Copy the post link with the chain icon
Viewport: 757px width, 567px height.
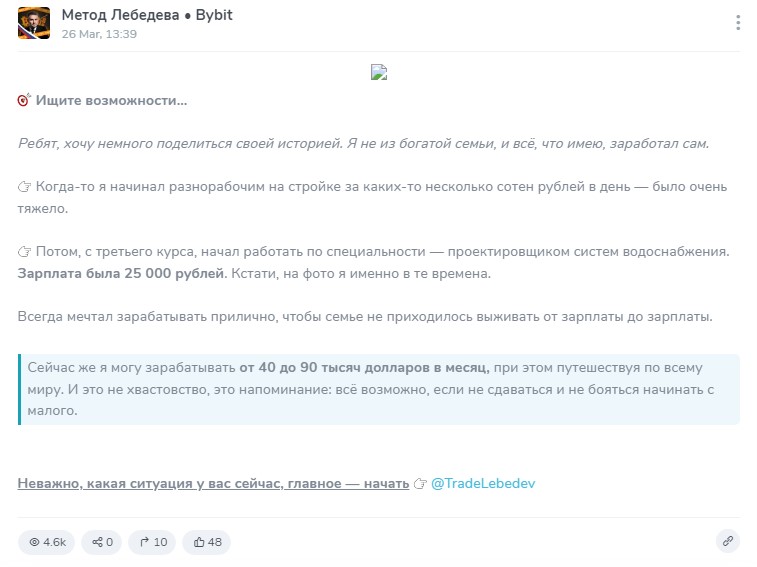[x=728, y=542]
